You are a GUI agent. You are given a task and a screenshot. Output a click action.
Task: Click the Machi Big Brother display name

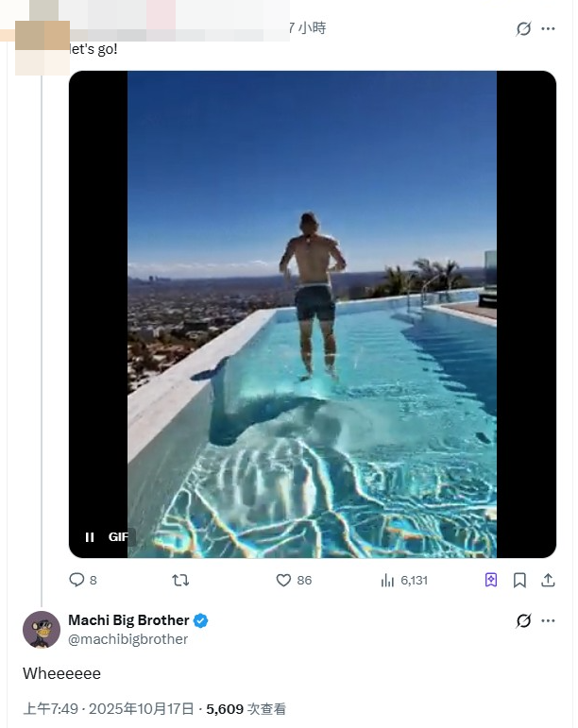pos(128,620)
